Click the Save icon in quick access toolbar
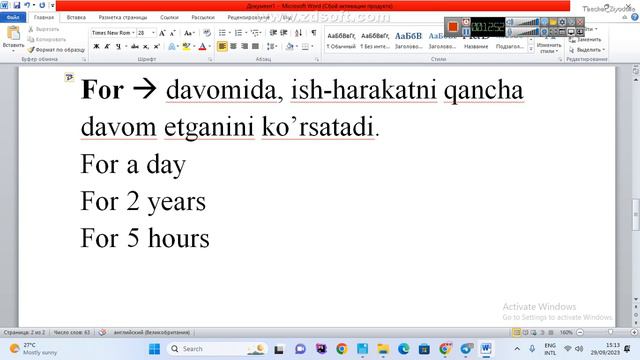Screen dimensions: 640x360 pyautogui.click(x=17, y=5)
